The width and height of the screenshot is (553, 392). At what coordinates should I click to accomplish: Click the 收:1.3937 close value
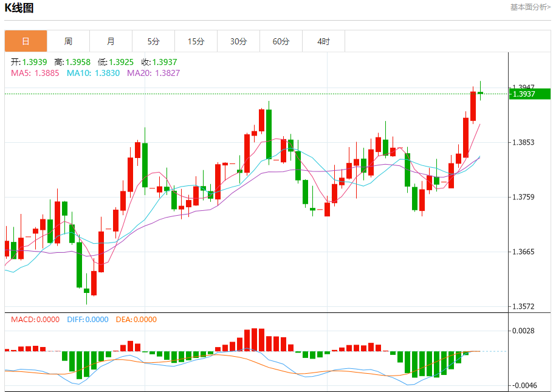[x=159, y=62]
